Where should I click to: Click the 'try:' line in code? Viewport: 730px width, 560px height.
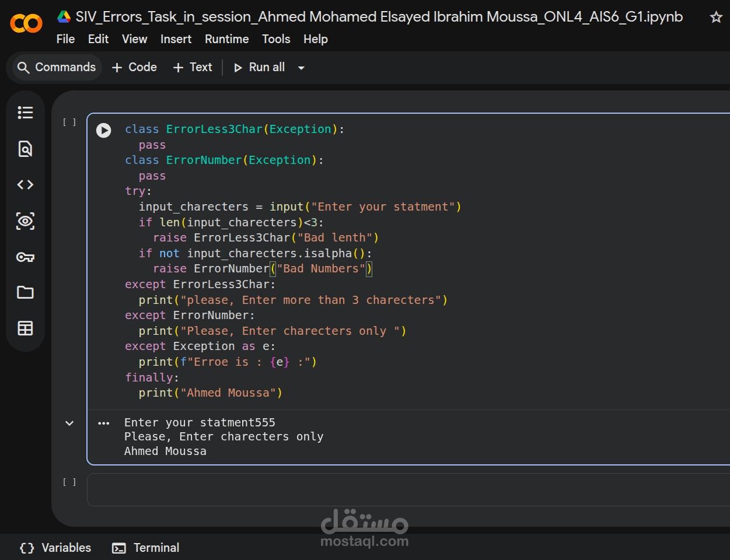tap(138, 191)
